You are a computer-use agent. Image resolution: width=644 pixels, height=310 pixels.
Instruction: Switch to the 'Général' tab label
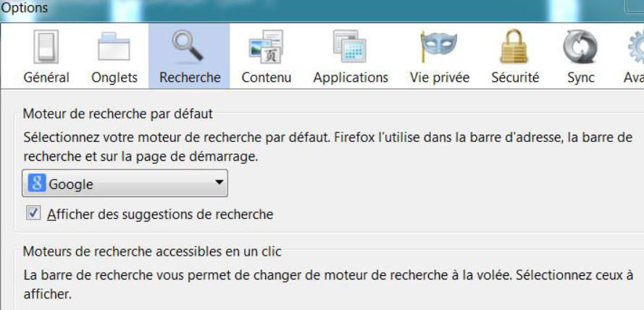[46, 77]
